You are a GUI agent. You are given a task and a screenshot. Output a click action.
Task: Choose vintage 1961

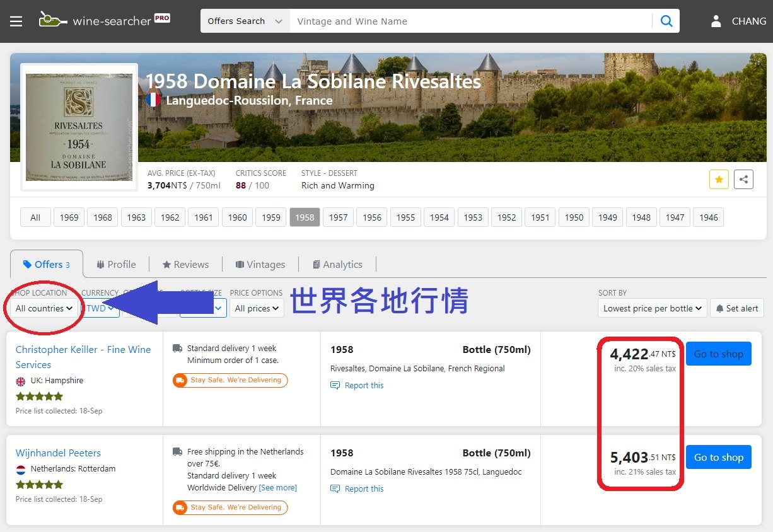(x=204, y=217)
